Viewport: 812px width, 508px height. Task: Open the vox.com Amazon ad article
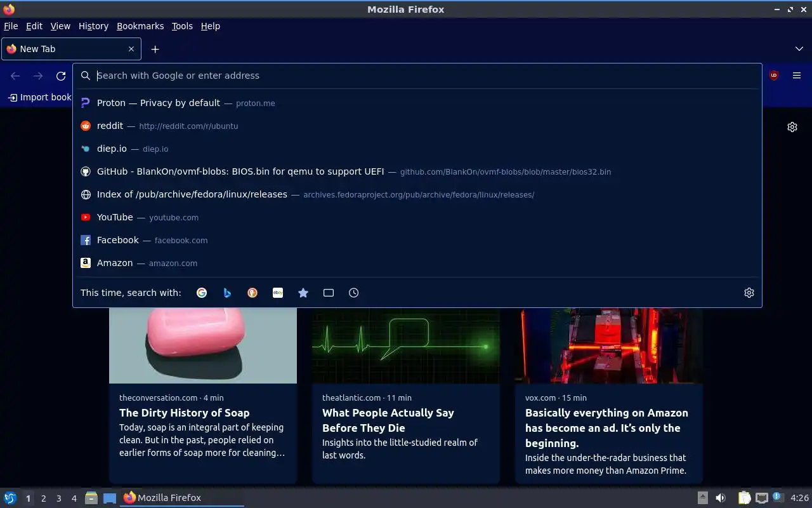click(606, 428)
